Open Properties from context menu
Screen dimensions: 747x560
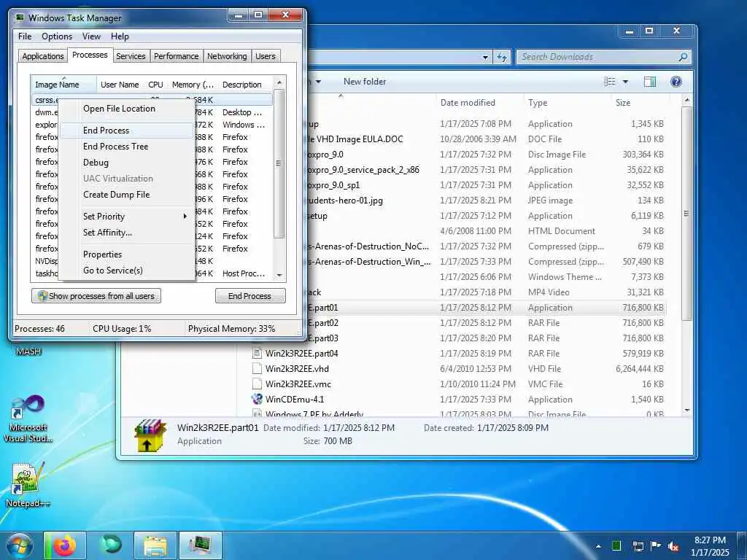click(127, 254)
